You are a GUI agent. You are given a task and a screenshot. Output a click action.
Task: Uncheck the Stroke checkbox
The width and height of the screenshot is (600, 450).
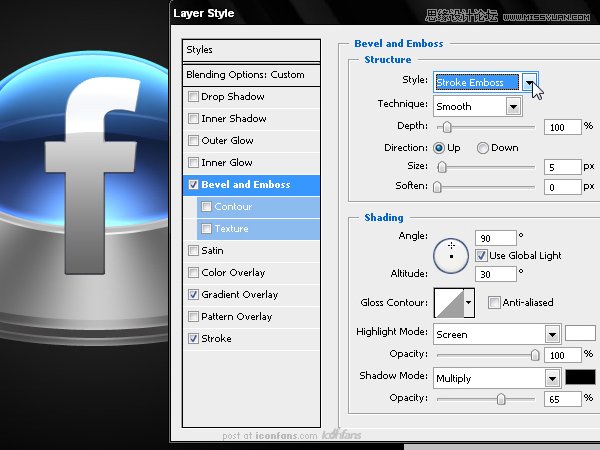193,339
